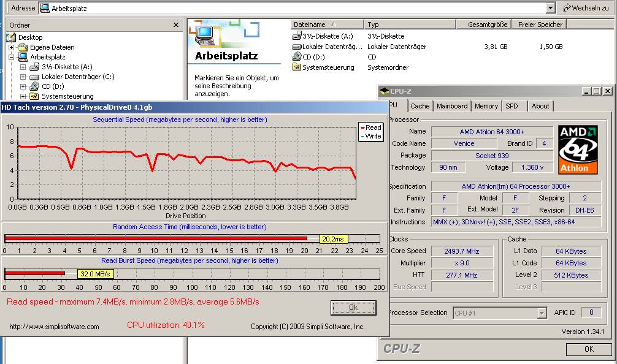Expand Eigene Dateien tree node
This screenshot has width=617, height=364.
(12, 47)
